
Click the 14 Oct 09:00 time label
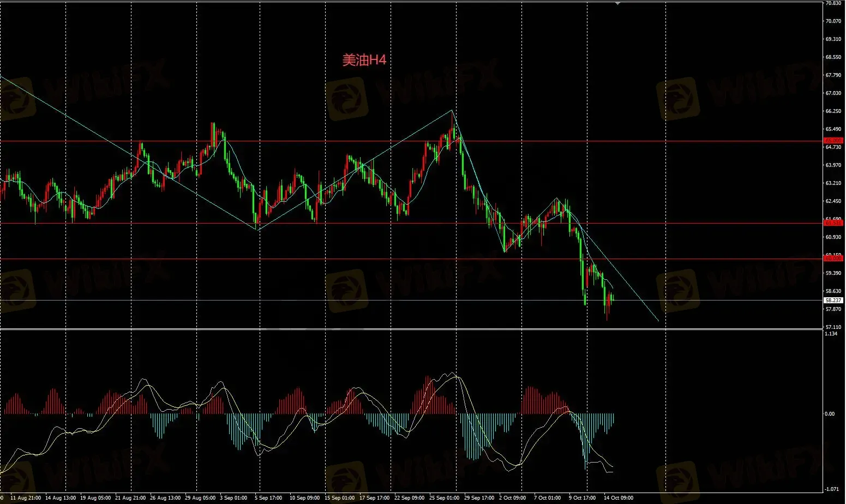(619, 498)
